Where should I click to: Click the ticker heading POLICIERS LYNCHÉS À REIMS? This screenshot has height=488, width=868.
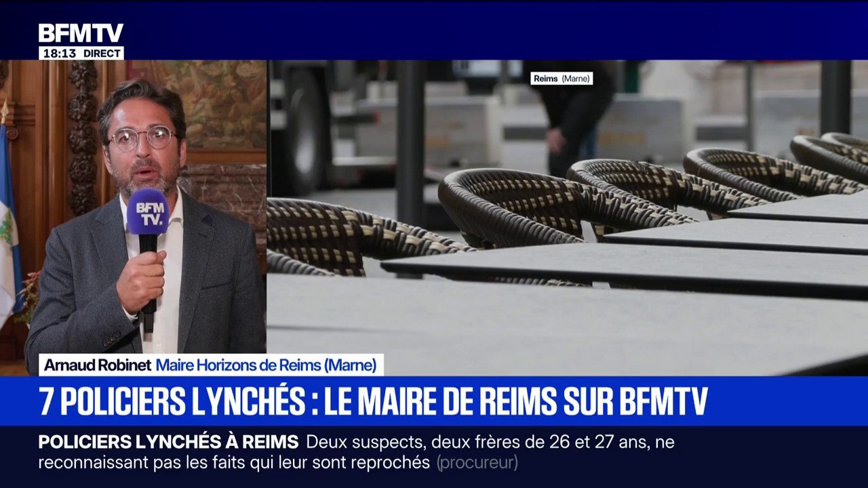click(168, 442)
